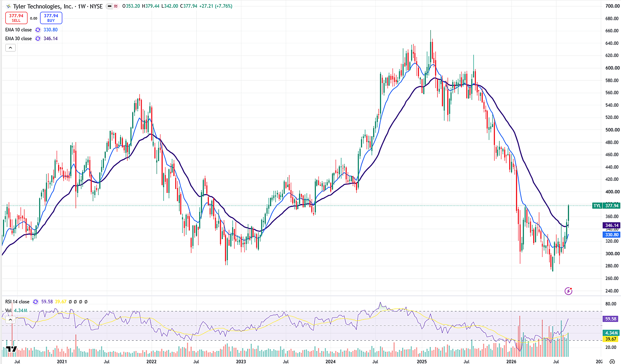
Task: Click the high value H379.44
Action: click(150, 6)
